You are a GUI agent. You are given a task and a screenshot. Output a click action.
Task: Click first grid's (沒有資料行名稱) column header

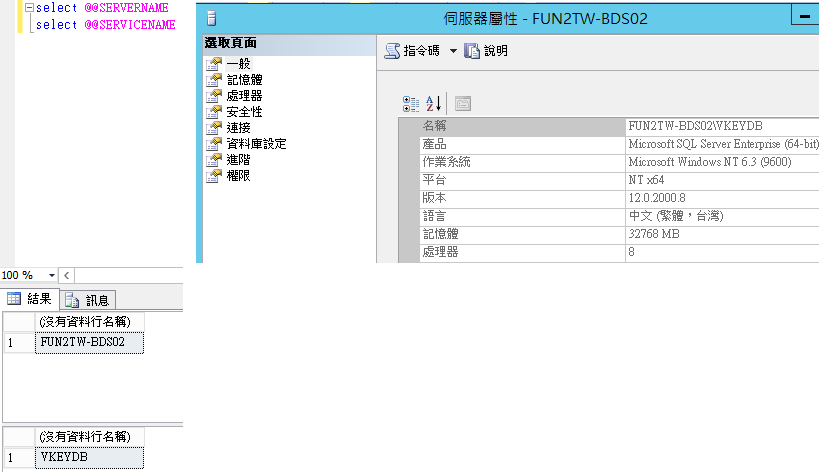[89, 322]
